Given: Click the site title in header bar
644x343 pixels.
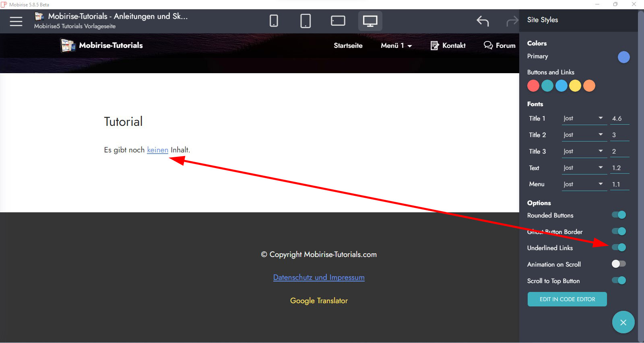Looking at the screenshot, I should pos(118,16).
